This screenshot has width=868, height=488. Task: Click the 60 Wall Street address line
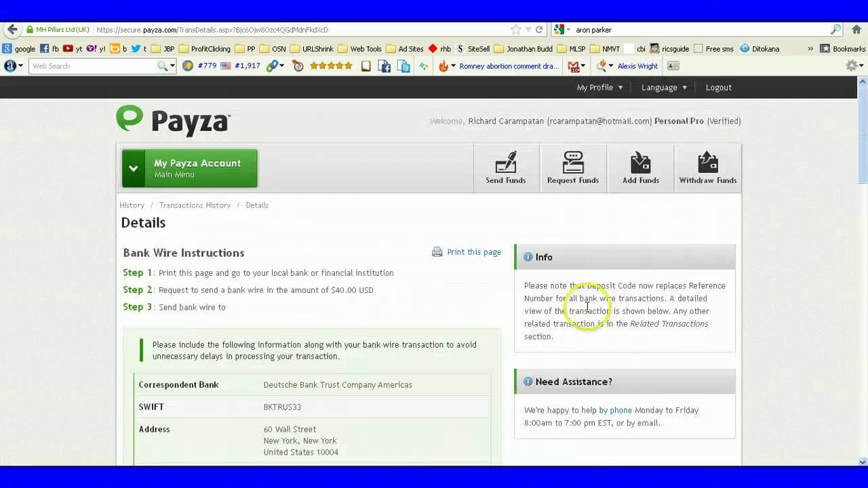290,430
